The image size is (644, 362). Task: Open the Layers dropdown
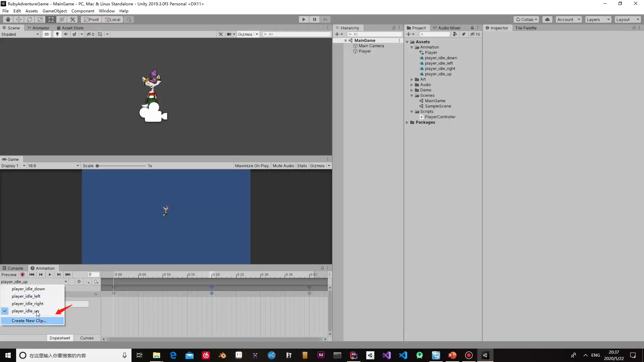(x=598, y=19)
